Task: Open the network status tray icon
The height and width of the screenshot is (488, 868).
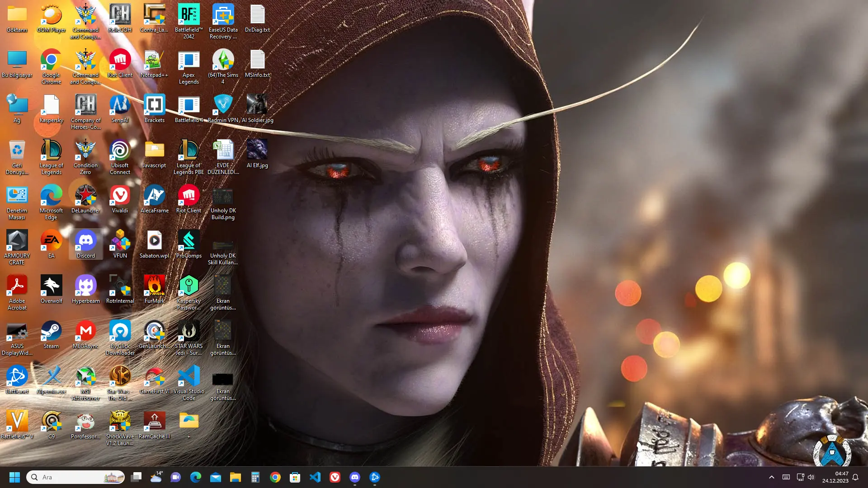Action: [800, 477]
